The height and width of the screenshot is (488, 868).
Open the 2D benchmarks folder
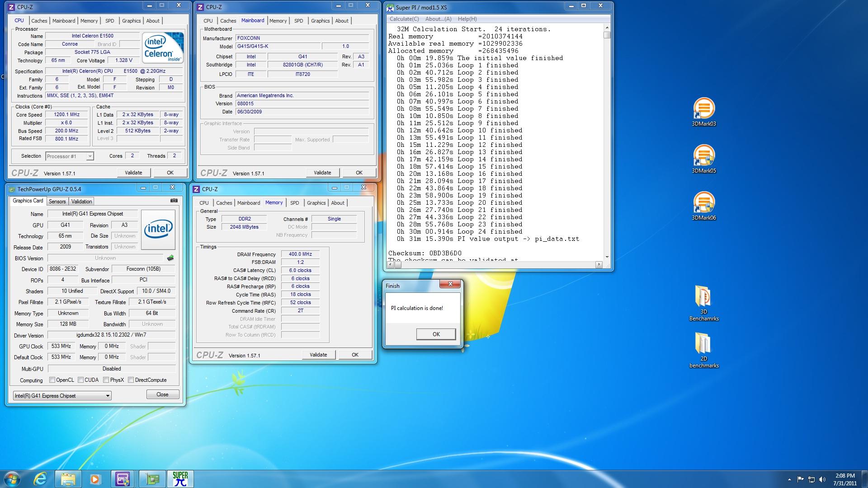pyautogui.click(x=704, y=350)
